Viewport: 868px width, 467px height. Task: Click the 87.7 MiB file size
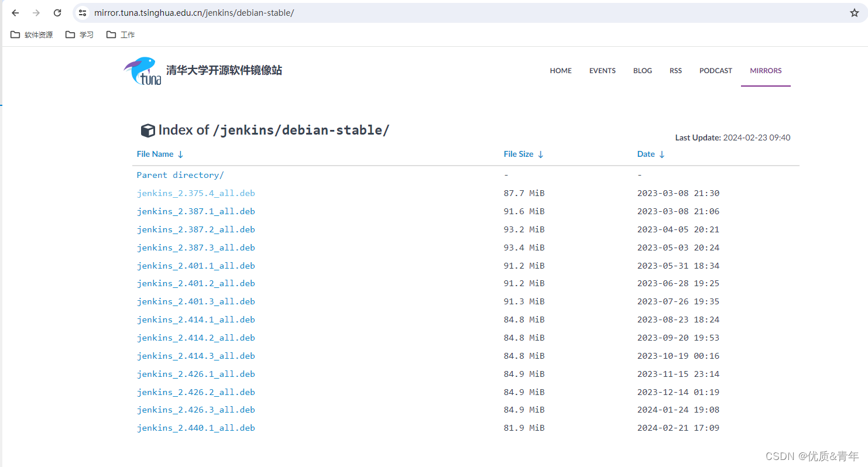pos(524,193)
